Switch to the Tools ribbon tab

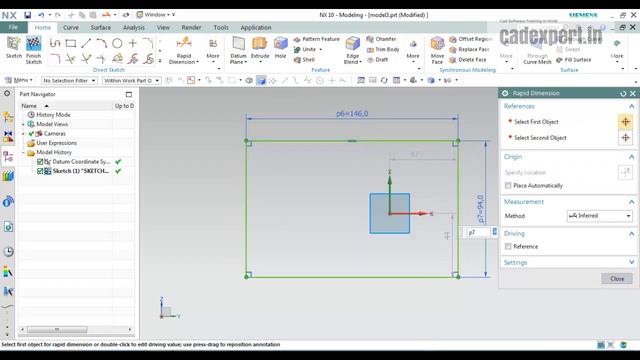point(221,27)
